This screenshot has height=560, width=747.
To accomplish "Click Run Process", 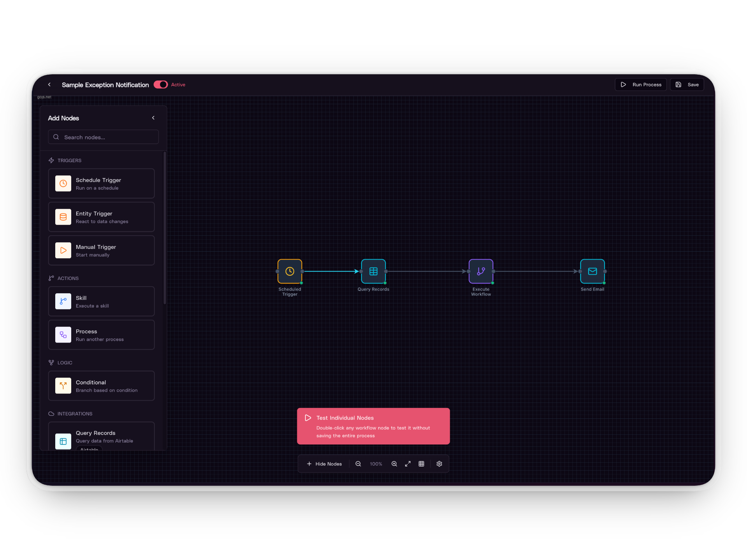I will point(641,84).
